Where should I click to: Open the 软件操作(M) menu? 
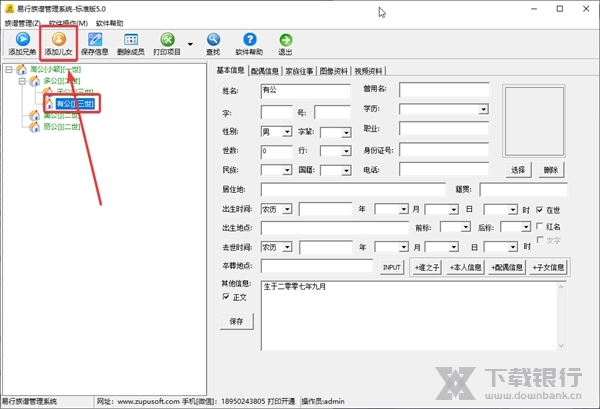(68, 23)
